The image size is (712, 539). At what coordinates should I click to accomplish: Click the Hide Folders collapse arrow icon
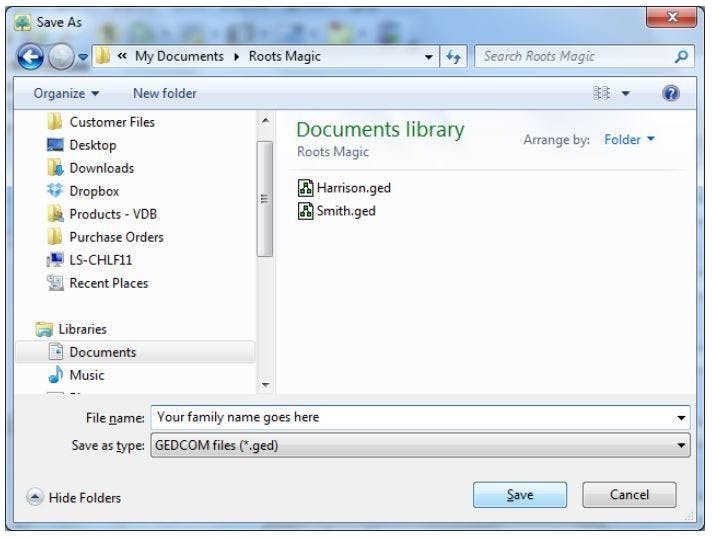35,497
